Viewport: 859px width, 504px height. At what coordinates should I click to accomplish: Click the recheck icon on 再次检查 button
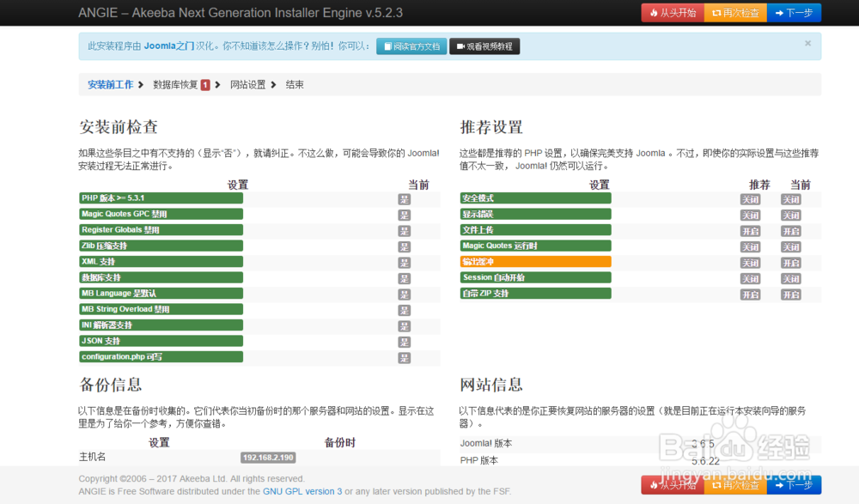[x=716, y=13]
